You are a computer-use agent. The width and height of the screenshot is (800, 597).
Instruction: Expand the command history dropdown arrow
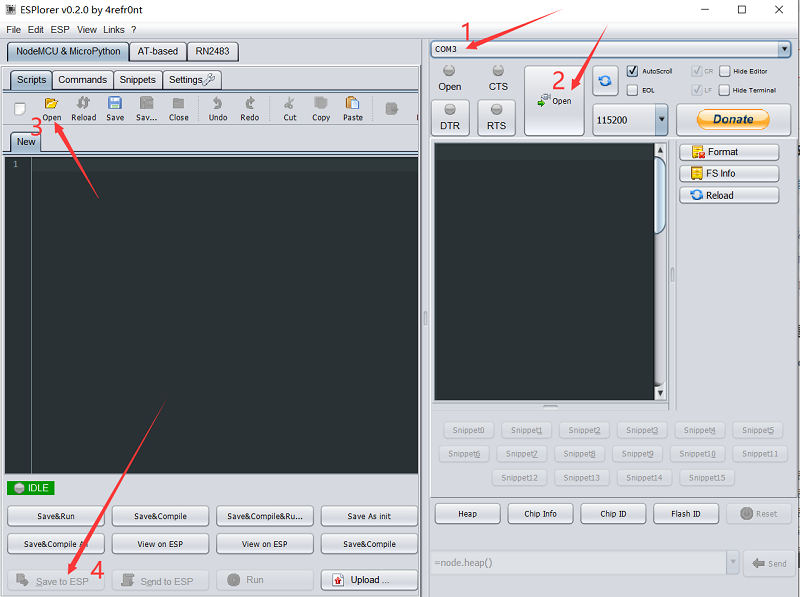coord(733,563)
